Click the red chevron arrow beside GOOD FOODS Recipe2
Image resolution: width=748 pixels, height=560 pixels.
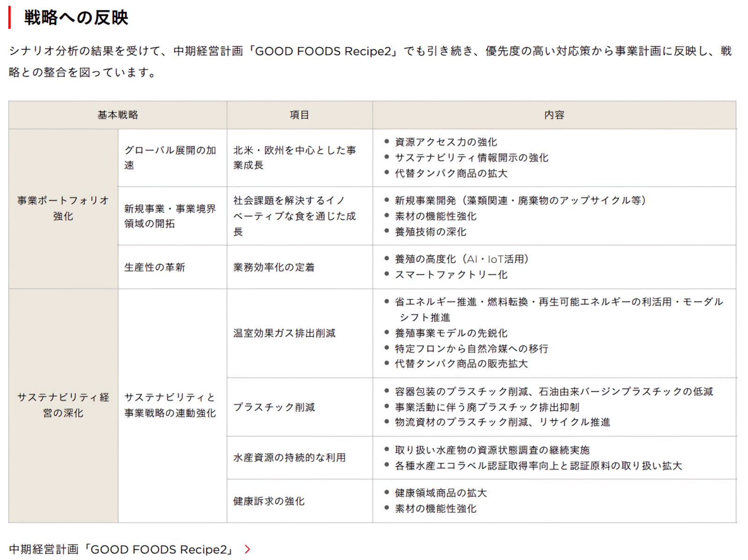247,549
